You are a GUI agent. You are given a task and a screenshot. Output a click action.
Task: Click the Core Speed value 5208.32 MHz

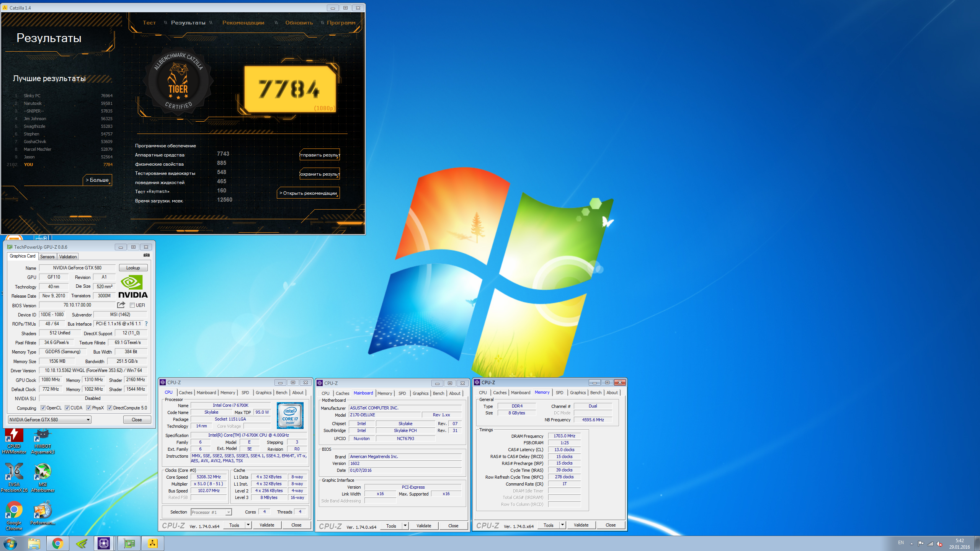209,477
